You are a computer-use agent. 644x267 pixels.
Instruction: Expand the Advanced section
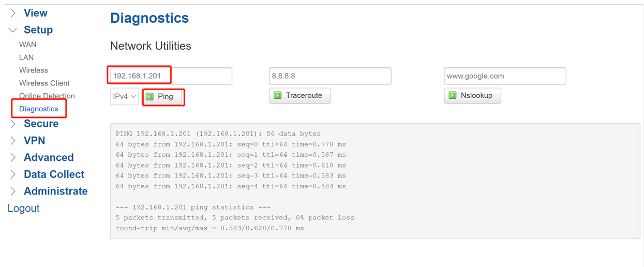pyautogui.click(x=49, y=157)
